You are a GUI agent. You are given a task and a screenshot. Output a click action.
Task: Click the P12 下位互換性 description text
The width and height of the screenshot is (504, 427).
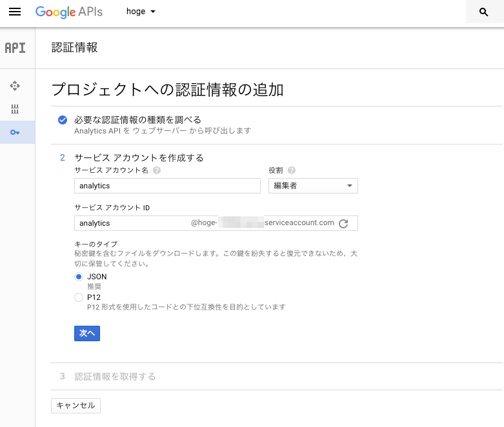click(x=186, y=307)
